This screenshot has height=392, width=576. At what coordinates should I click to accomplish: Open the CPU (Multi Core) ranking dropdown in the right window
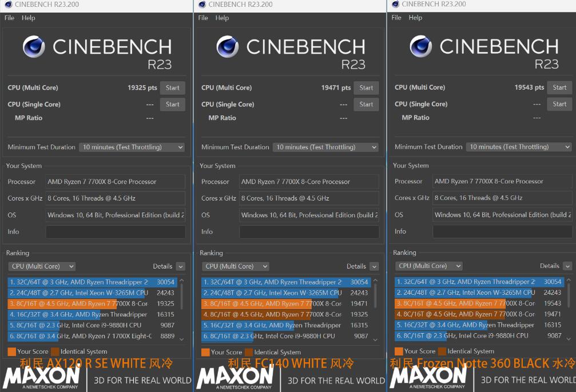tap(428, 266)
